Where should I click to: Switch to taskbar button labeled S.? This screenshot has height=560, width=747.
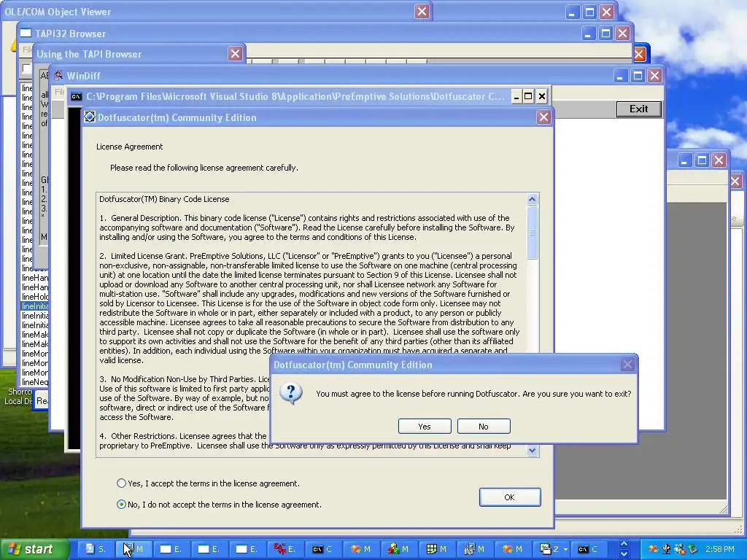coord(96,549)
